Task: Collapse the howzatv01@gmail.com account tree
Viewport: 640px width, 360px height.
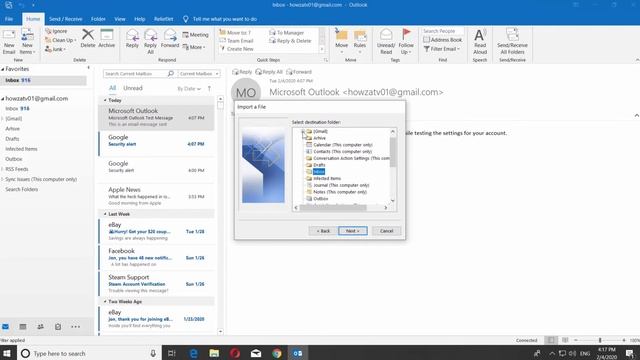Action: pos(2,99)
